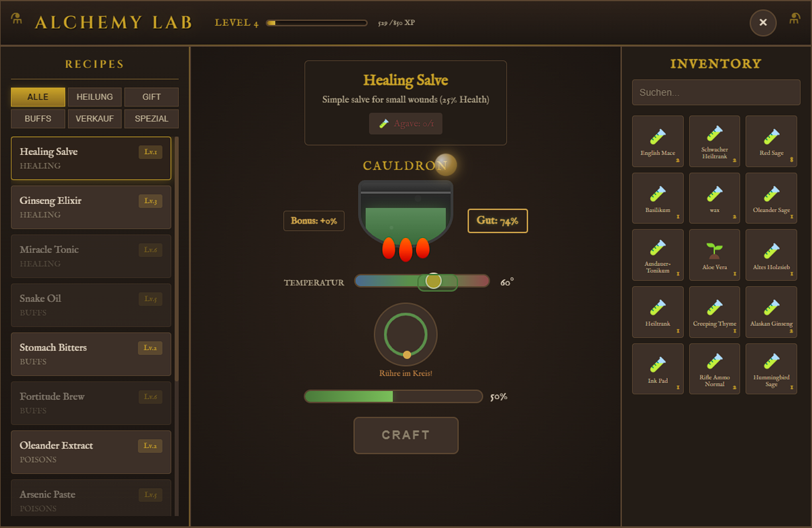Pick the Red Sage ingredient
This screenshot has width=812, height=528.
771,141
